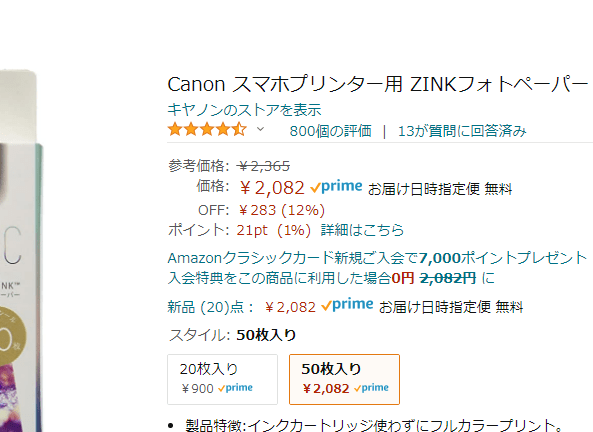Click prime badge inside 50枚入り option
This screenshot has height=432, width=593.
click(371, 388)
